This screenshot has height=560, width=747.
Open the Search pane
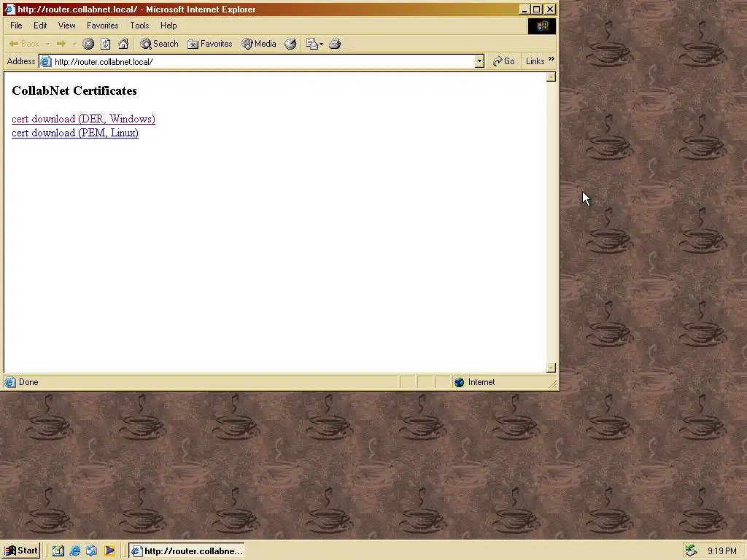click(159, 44)
